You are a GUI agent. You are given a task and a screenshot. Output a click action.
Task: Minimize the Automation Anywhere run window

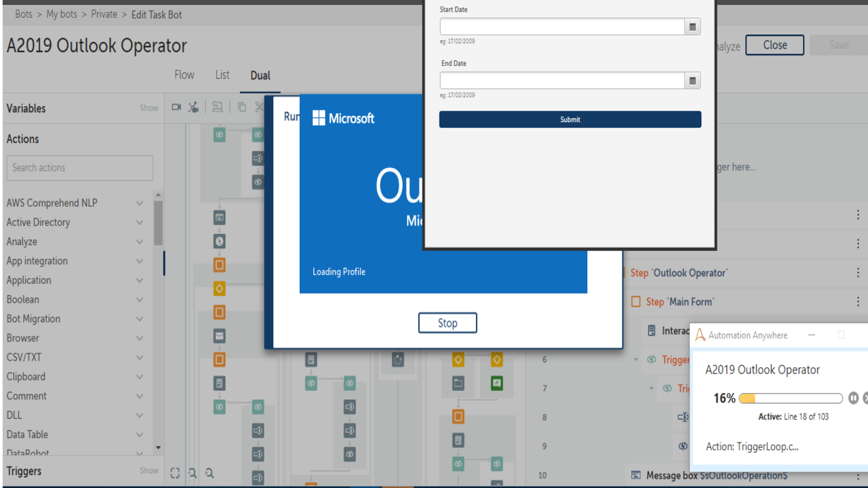click(812, 335)
